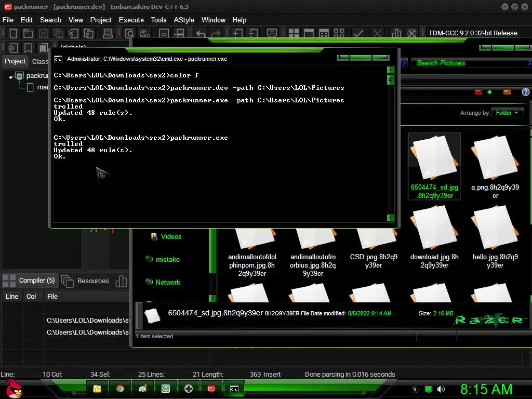Click the cmd taskbar icon
532x399 pixels.
tap(234, 389)
